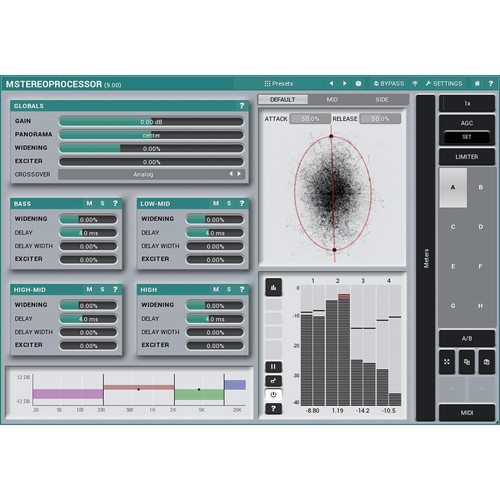The width and height of the screenshot is (500, 500).
Task: Open the Presets browser
Action: [x=279, y=83]
